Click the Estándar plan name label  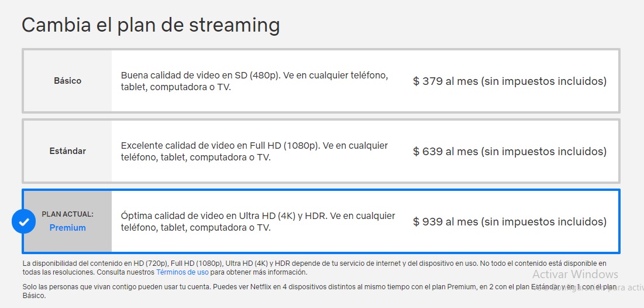point(68,151)
